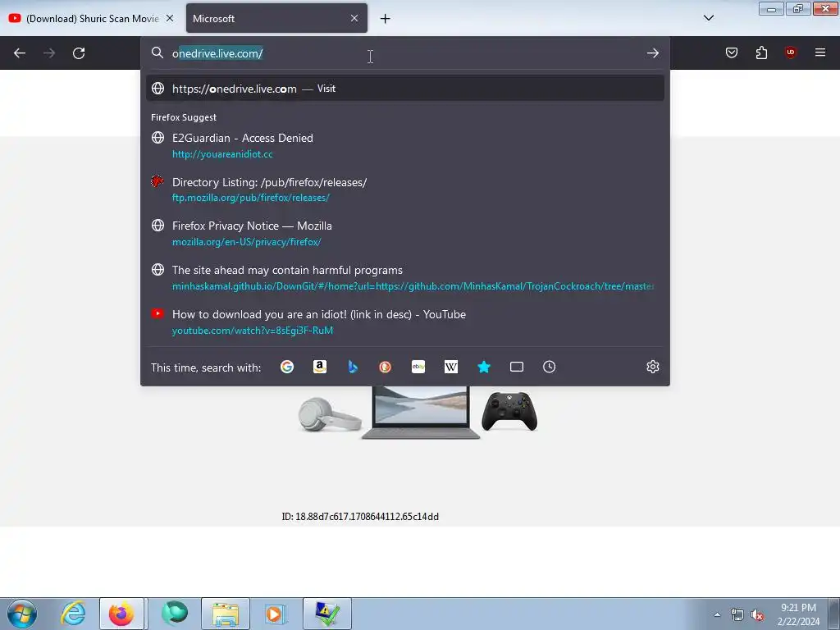Select The site ahead may contain harmful programs
Viewport: 840px width, 630px height.
(x=405, y=277)
